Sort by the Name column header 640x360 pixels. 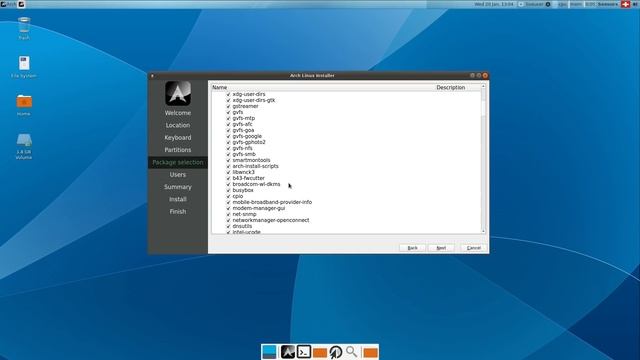tap(220, 87)
